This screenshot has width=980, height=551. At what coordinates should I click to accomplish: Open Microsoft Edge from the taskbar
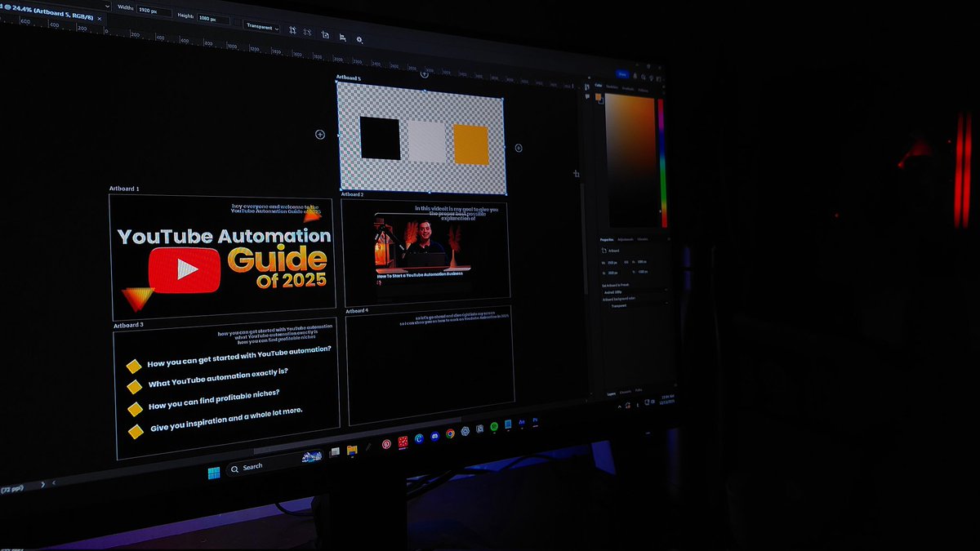[419, 438]
